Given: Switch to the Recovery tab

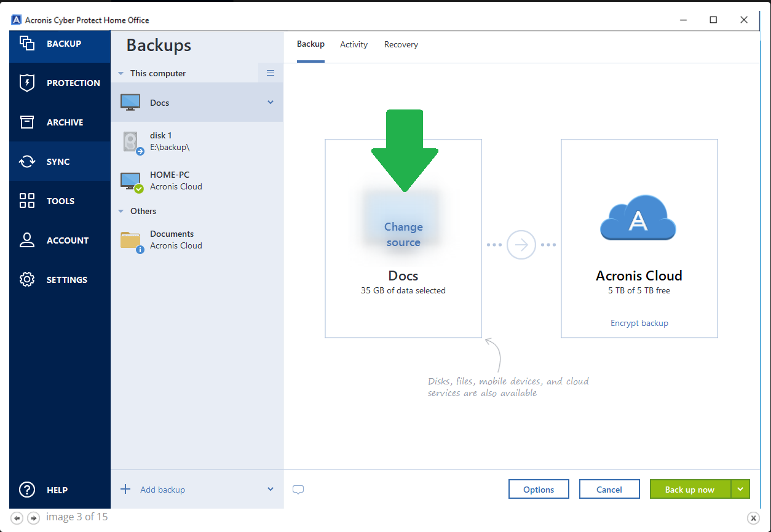Looking at the screenshot, I should click(x=401, y=44).
